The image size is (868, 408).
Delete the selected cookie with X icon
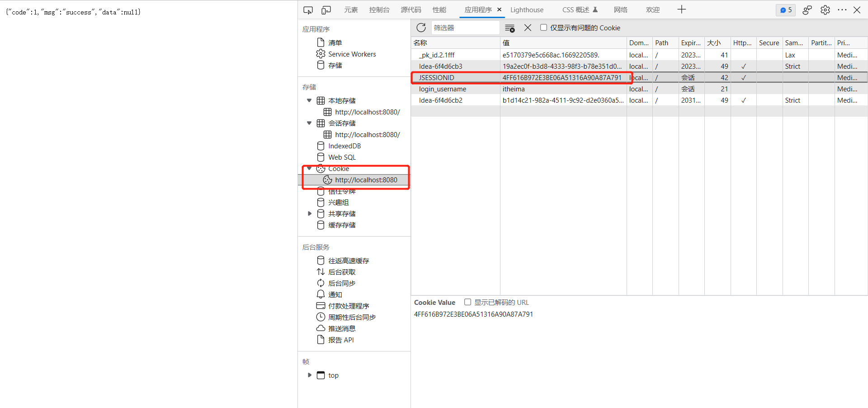pos(528,28)
